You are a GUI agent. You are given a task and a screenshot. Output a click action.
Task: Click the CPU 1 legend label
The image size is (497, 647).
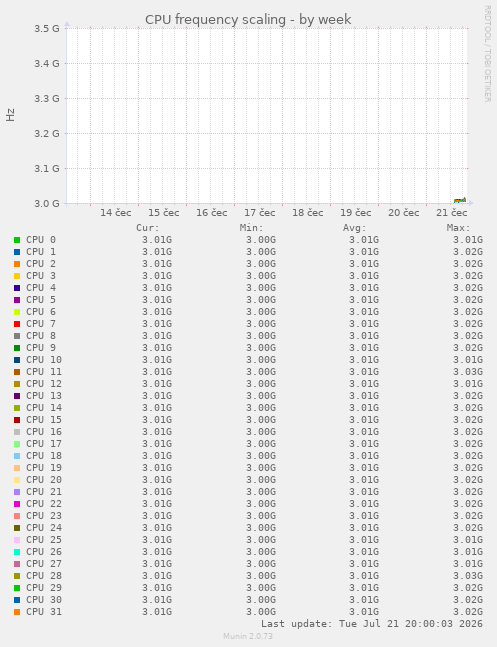point(41,252)
